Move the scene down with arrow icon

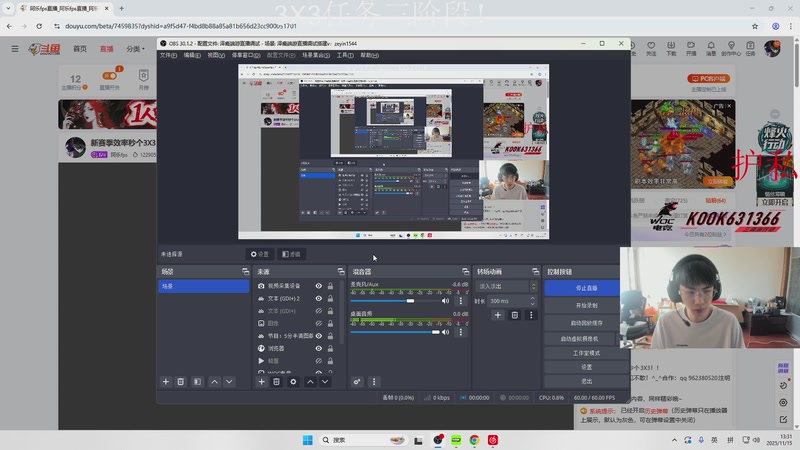[230, 382]
